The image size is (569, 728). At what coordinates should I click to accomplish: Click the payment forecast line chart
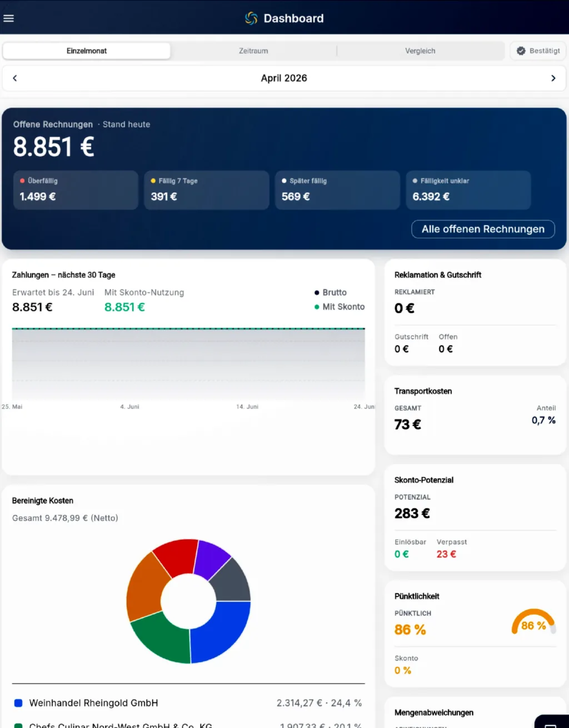pos(188,364)
